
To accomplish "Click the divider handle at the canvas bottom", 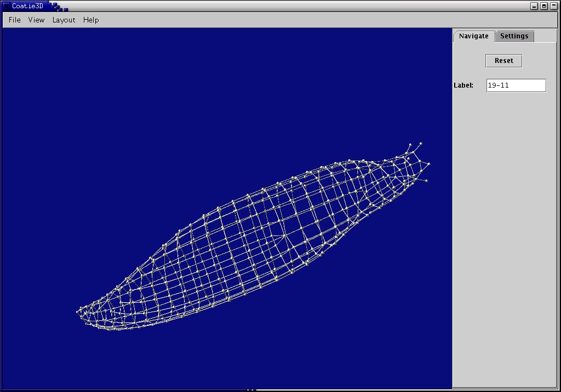I will point(250,390).
